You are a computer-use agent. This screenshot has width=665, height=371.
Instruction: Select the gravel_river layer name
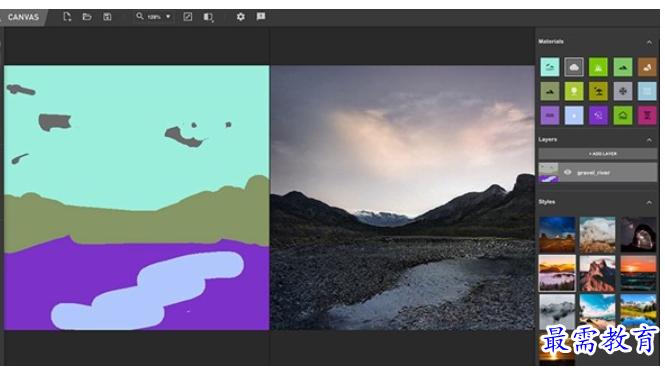[x=593, y=173]
